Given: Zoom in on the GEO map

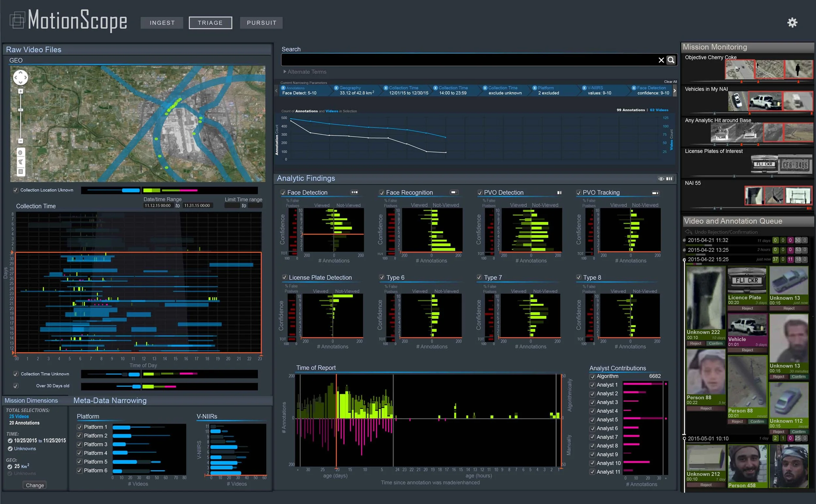Looking at the screenshot, I should click(x=21, y=91).
